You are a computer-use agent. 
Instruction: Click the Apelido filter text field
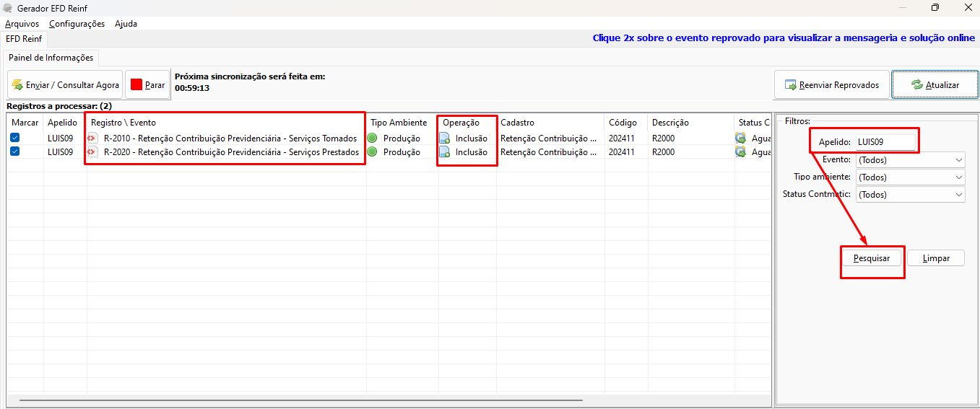[887, 142]
